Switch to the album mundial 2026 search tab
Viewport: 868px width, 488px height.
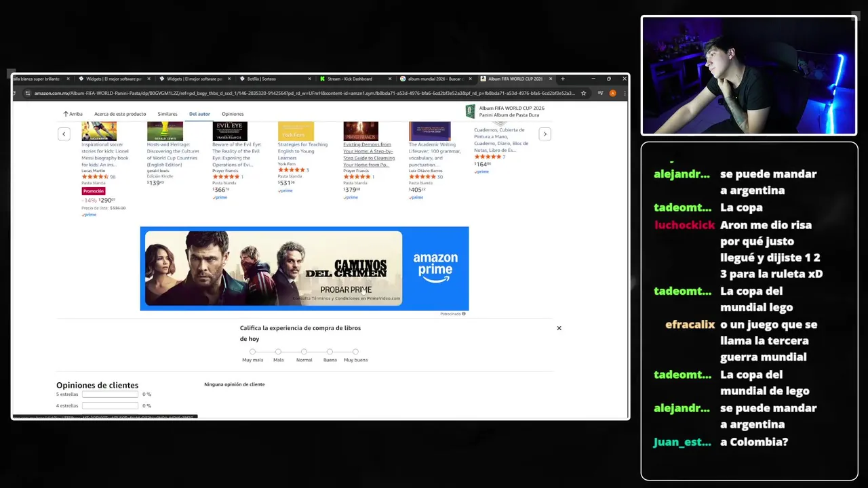[x=435, y=79]
